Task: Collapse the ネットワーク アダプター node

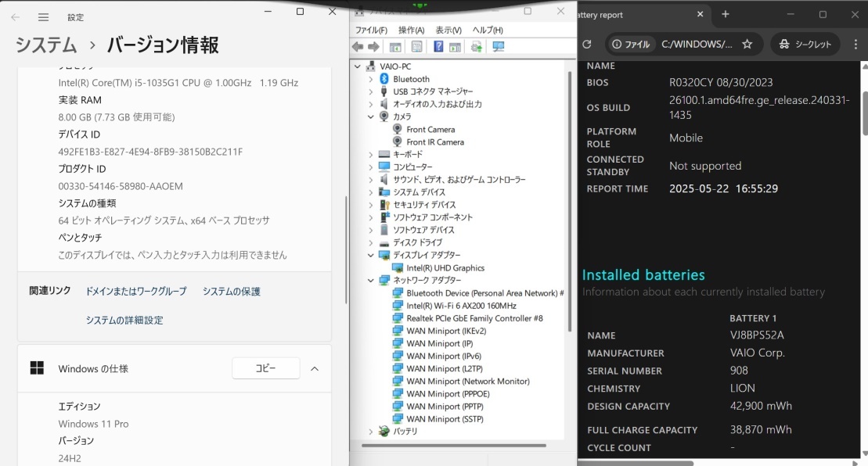Action: click(371, 280)
